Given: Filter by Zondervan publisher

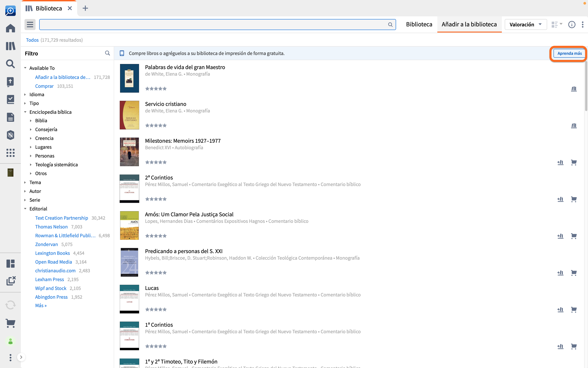Looking at the screenshot, I should click(x=46, y=244).
